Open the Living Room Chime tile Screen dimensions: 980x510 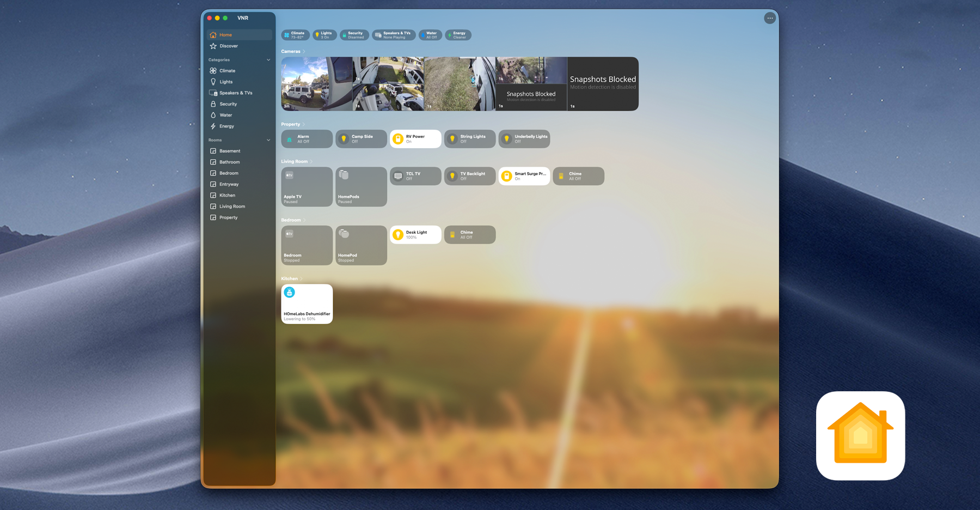578,176
